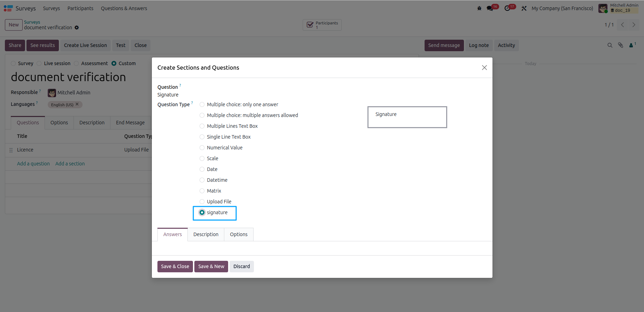Show followers person icon
This screenshot has width=644, height=312.
point(632,45)
